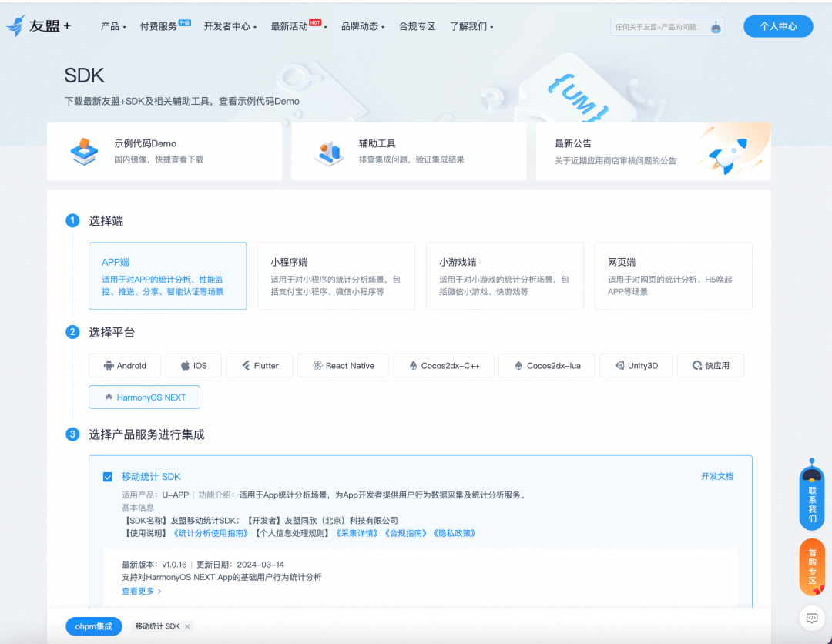This screenshot has height=644, width=832.
Task: Select the 快应用 platform button
Action: click(710, 365)
